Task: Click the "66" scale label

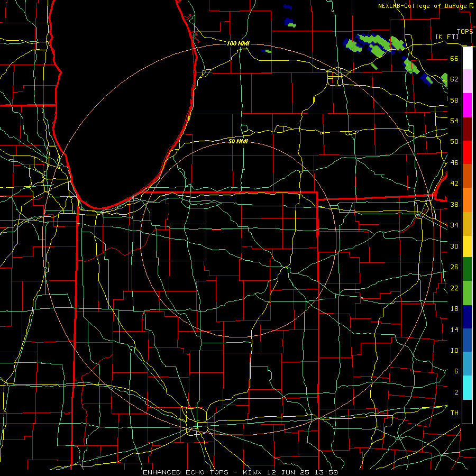Action: 454,58
